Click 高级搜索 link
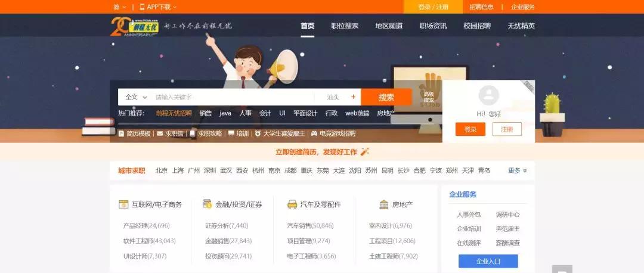 [429, 97]
